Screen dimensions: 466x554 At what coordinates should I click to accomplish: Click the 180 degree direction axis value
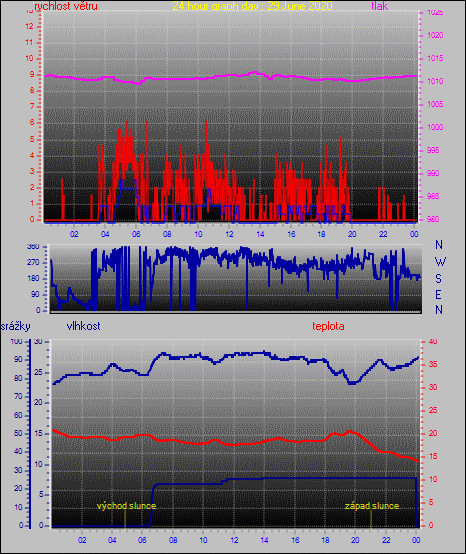[x=33, y=278]
